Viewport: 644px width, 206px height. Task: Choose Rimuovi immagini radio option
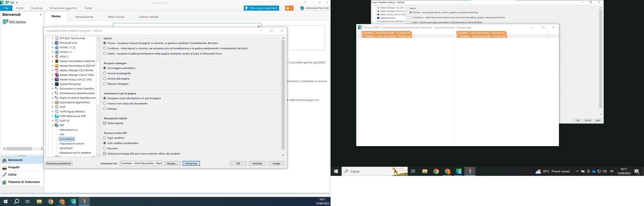[x=105, y=84]
